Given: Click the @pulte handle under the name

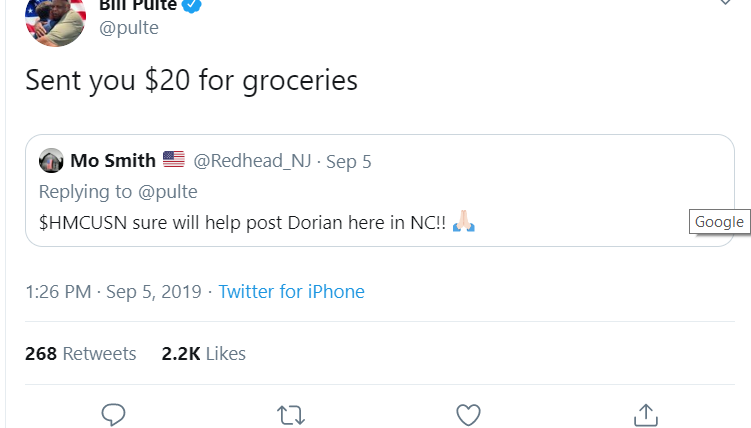Looking at the screenshot, I should tap(129, 28).
